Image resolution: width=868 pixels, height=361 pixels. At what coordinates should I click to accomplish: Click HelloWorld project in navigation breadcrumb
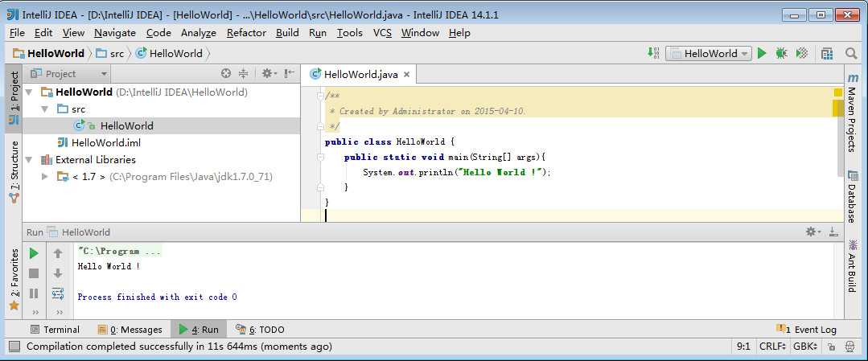(49, 54)
